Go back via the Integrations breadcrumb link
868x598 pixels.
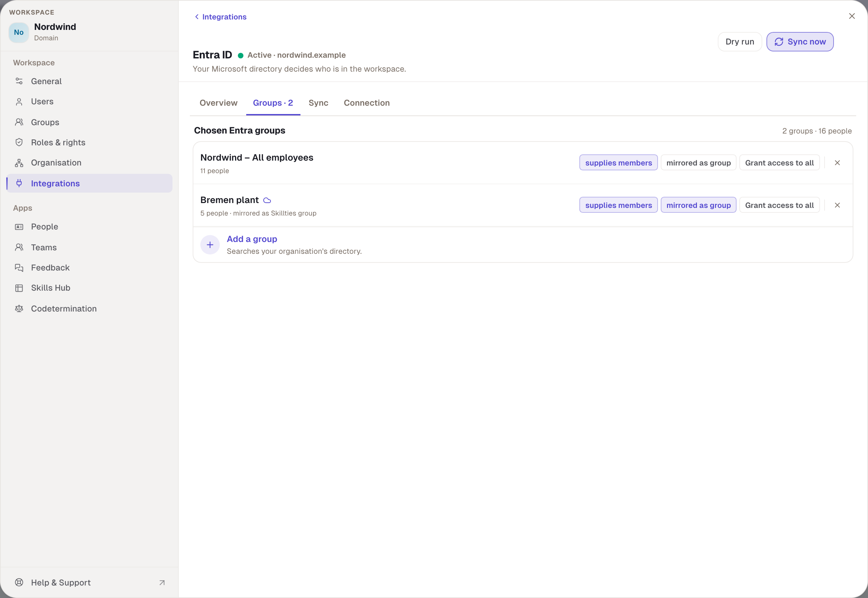[220, 17]
